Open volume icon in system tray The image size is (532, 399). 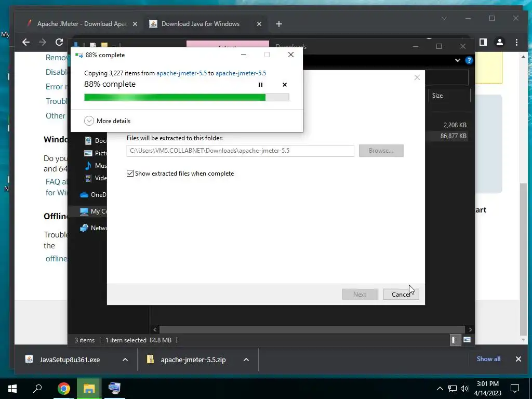(464, 389)
